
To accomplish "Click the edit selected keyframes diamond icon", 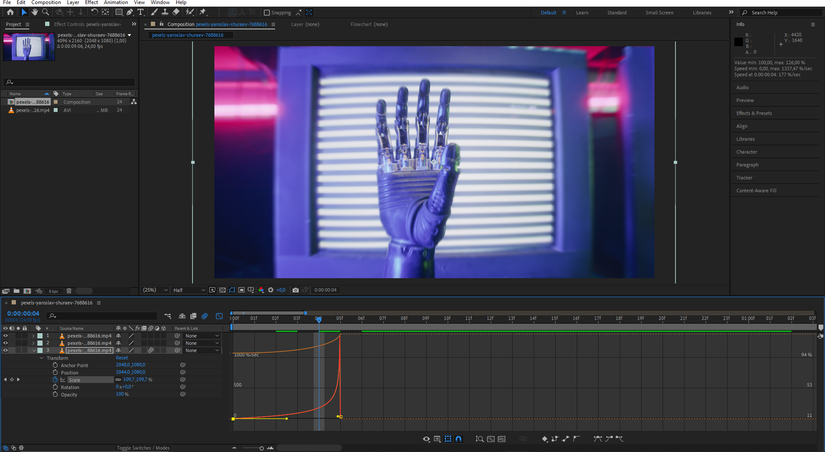I will tap(545, 439).
